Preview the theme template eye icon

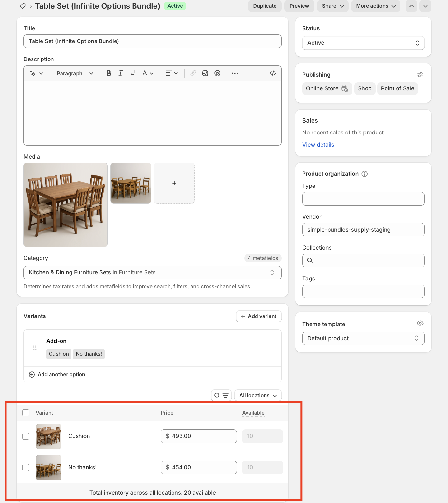420,323
